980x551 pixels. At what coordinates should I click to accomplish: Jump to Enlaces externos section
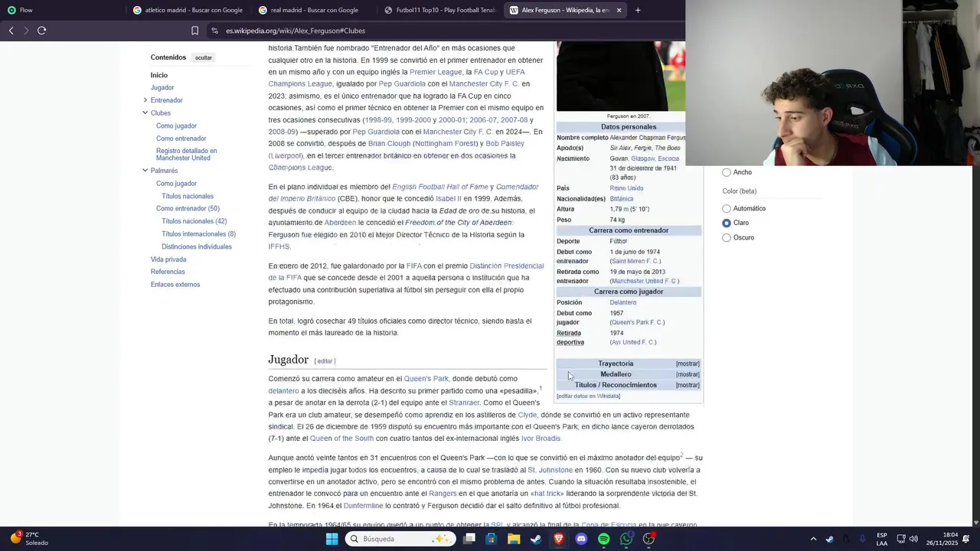175,285
